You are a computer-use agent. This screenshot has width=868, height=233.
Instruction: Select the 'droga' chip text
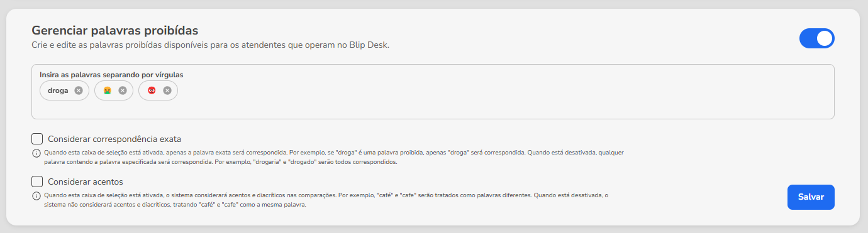58,90
